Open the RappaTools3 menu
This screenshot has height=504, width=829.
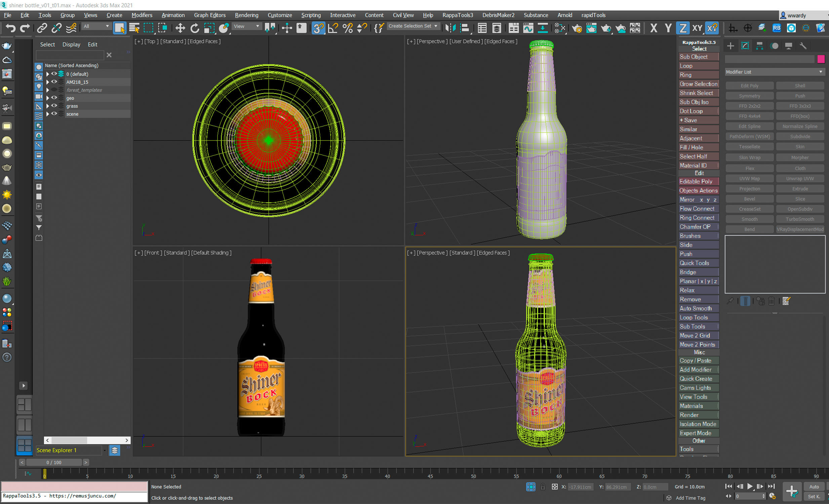click(458, 15)
